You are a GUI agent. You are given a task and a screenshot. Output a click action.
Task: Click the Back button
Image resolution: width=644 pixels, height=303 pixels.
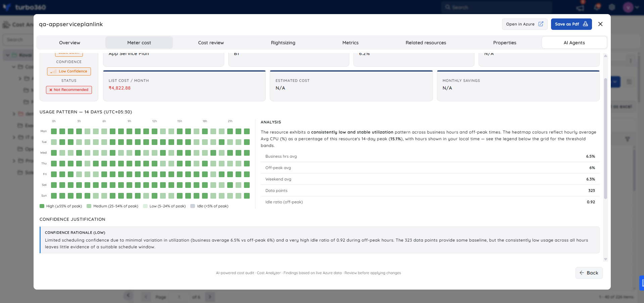click(589, 273)
